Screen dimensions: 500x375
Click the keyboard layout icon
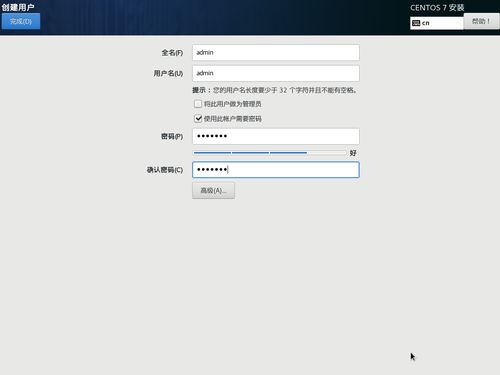coord(416,23)
